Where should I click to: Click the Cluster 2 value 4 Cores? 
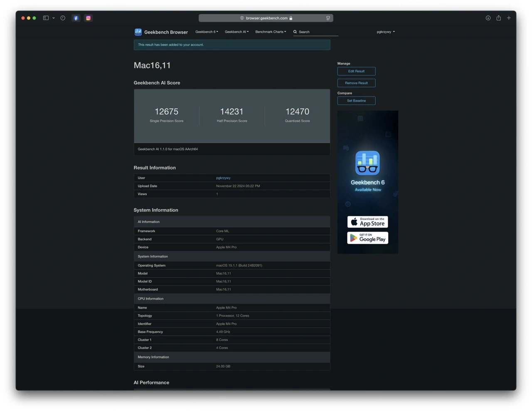tap(222, 348)
